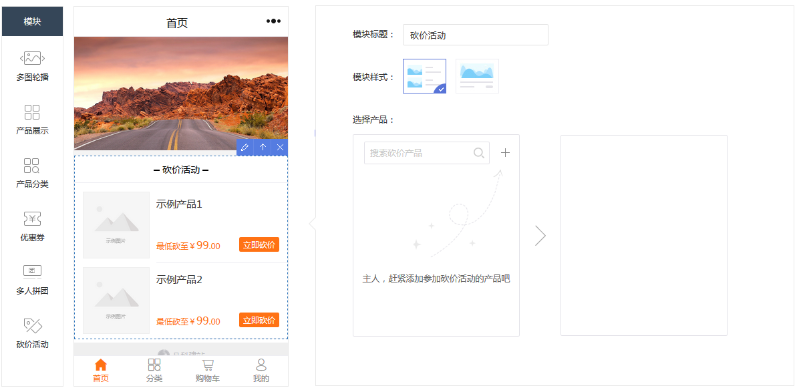Screen dimensions: 799x392
Task: Remove module with the X icon
Action: point(280,147)
